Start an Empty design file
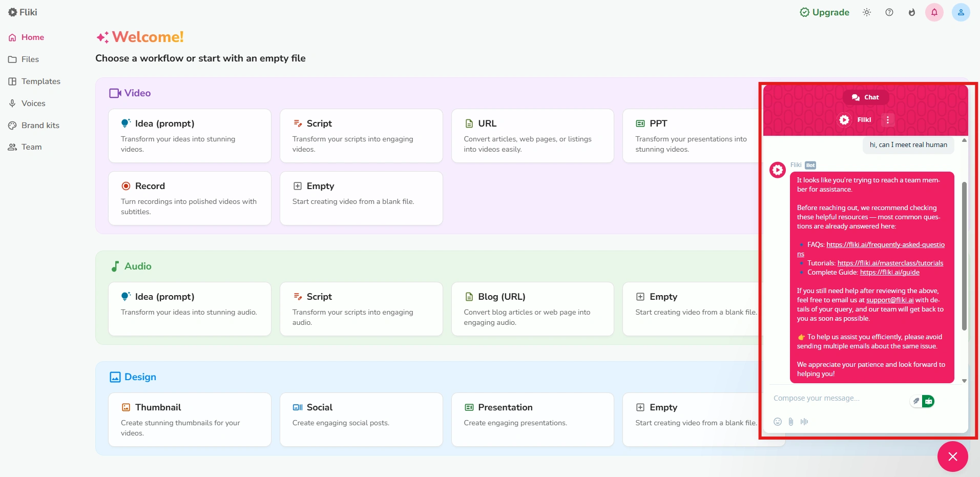 pos(692,420)
